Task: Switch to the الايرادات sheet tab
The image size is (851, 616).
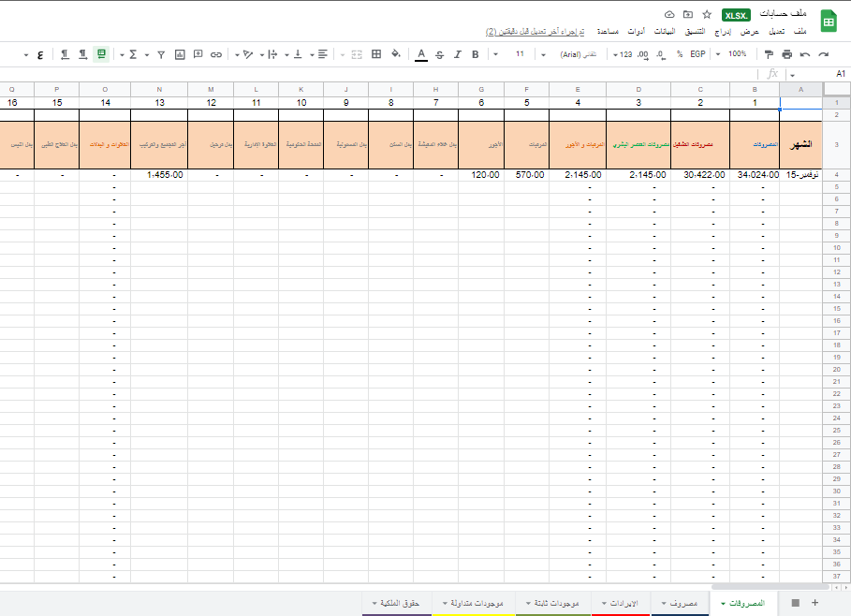Action: tap(623, 604)
